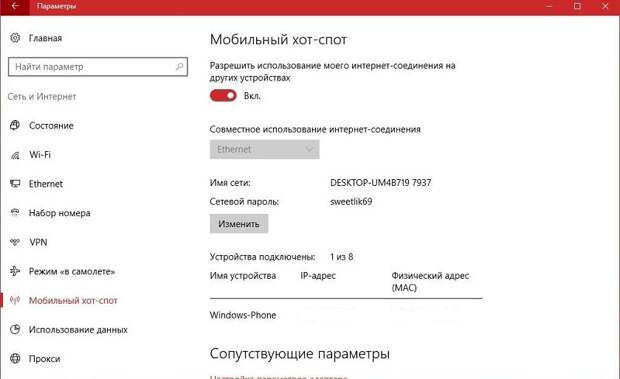Click the Прокси globe icon
The height and width of the screenshot is (379, 620).
(x=15, y=358)
